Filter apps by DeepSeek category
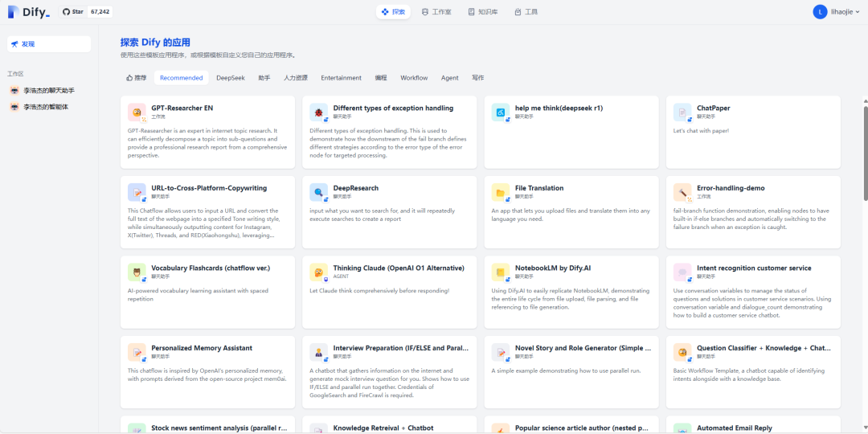Viewport: 868px width, 434px height. click(x=231, y=78)
